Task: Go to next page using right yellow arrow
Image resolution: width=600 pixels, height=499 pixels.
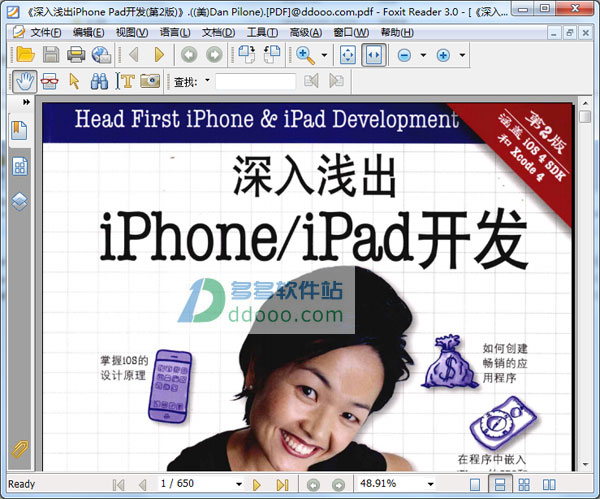Action: coord(159,55)
